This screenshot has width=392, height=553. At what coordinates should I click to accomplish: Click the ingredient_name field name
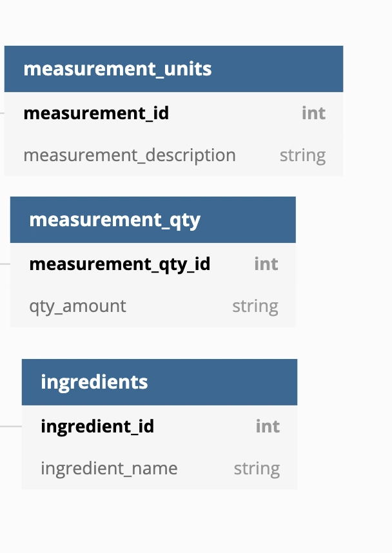click(109, 469)
